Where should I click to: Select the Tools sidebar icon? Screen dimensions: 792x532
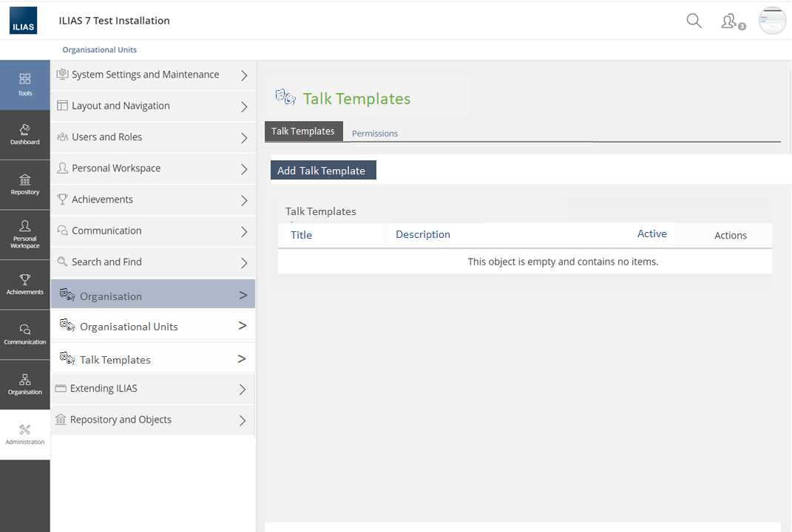pyautogui.click(x=24, y=85)
